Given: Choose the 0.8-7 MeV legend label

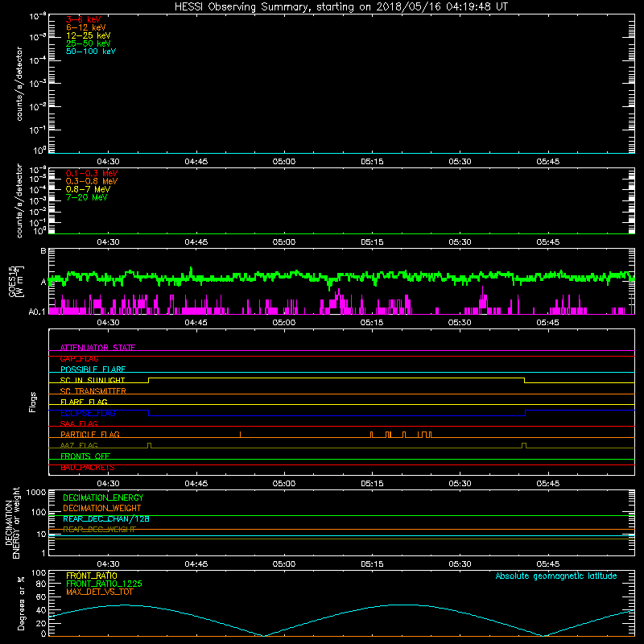Looking at the screenshot, I should pyautogui.click(x=88, y=189).
